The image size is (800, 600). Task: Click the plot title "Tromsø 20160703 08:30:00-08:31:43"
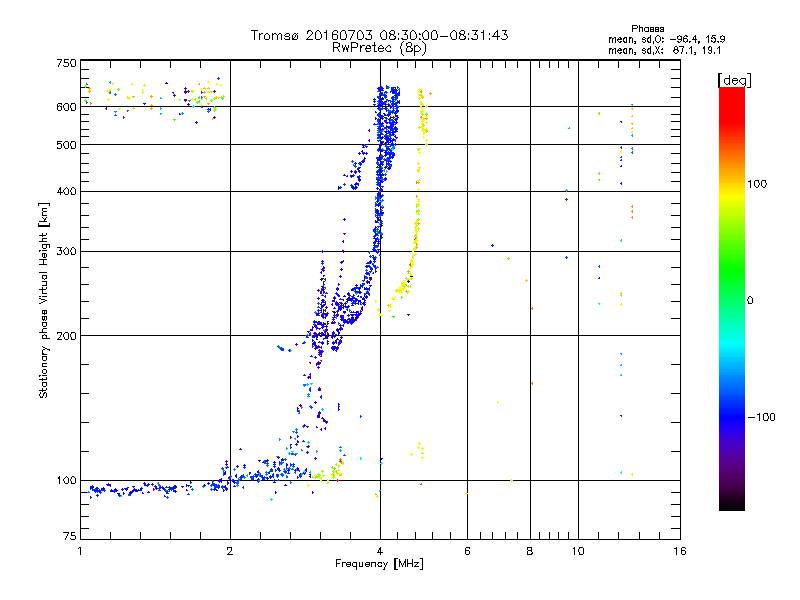coord(379,35)
